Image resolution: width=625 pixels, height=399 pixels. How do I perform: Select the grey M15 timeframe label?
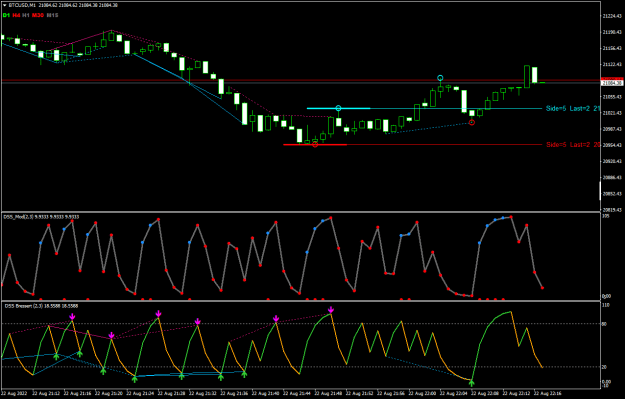pyautogui.click(x=52, y=15)
